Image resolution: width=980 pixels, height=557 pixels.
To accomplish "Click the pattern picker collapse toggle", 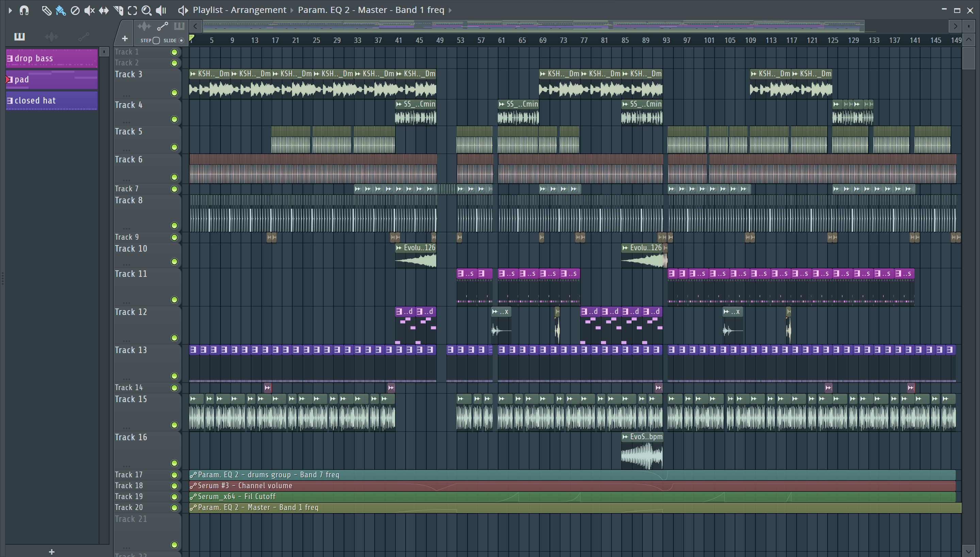I will [x=103, y=51].
